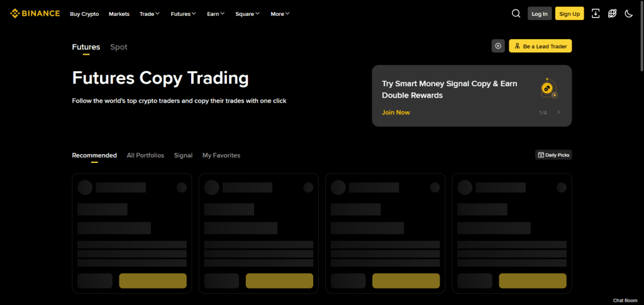The image size is (644, 305).
Task: Switch to the Spot copy trading tab
Action: pos(119,47)
